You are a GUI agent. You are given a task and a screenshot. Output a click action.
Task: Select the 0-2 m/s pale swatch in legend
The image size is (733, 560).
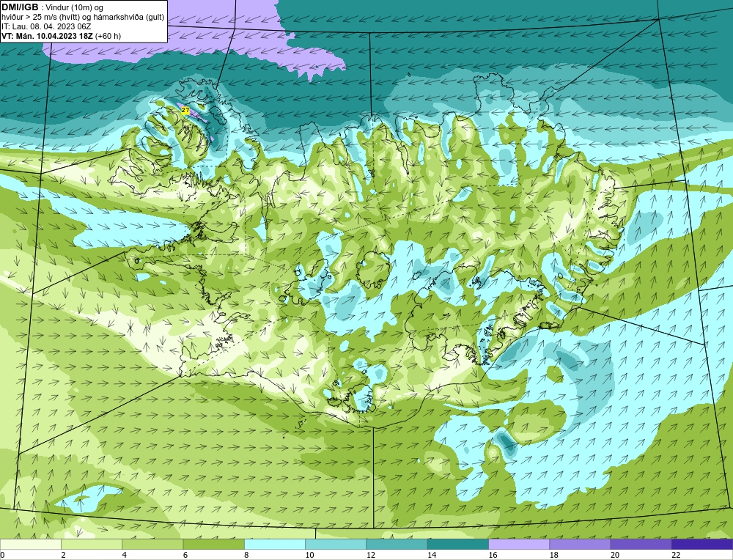[x=30, y=545]
